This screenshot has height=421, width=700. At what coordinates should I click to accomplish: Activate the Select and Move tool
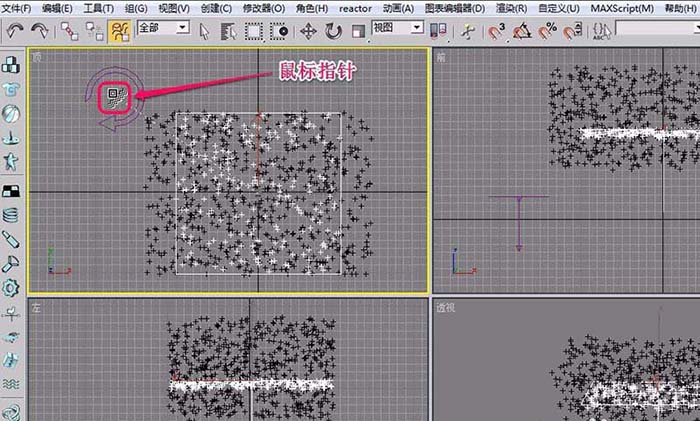pos(308,32)
